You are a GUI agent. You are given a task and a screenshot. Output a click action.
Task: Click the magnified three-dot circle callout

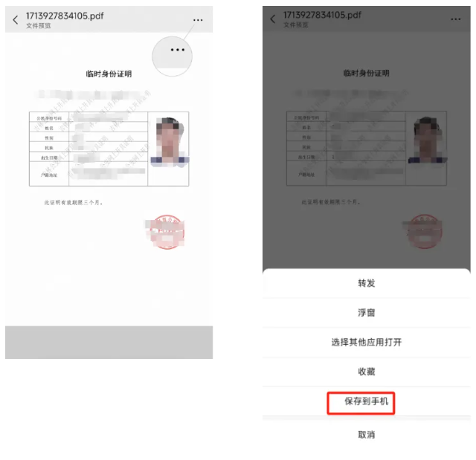click(172, 56)
